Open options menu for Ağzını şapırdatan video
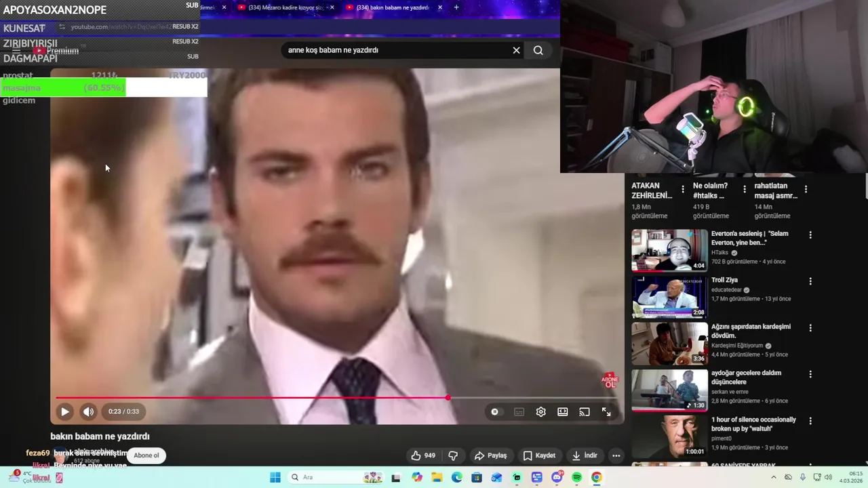Viewport: 868px width, 488px height. [x=810, y=328]
